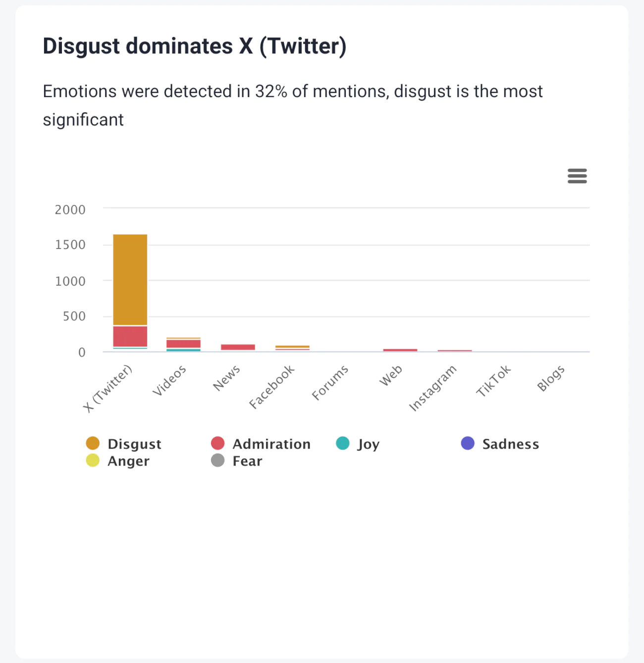Click the gray Fear legend marker

coord(218,460)
